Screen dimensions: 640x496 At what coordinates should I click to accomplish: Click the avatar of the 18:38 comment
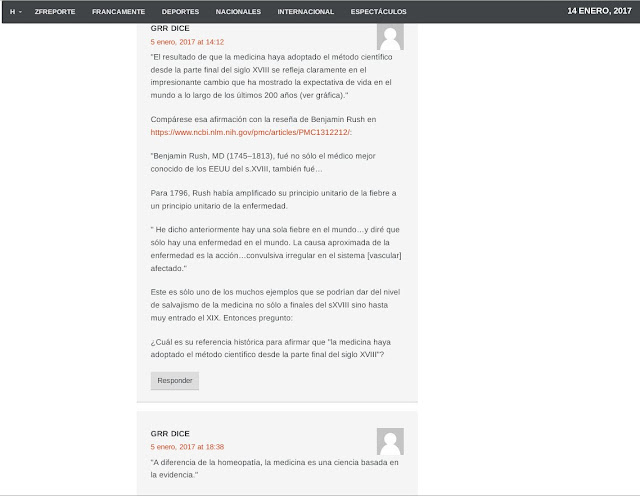[390, 441]
